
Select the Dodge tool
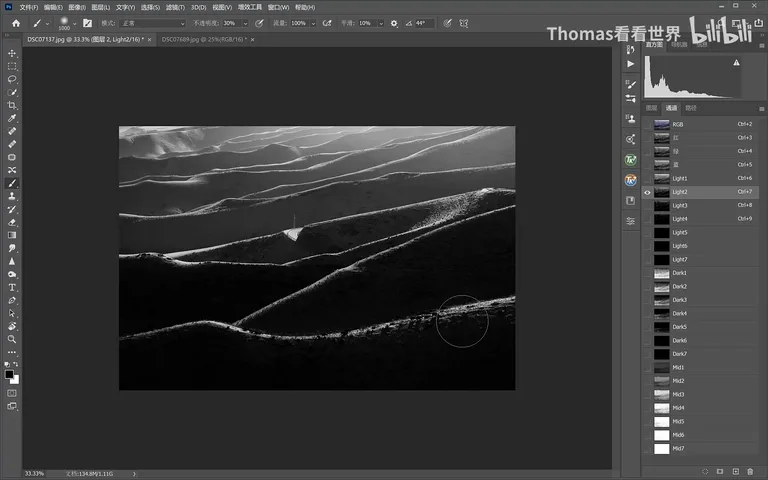tap(12, 274)
